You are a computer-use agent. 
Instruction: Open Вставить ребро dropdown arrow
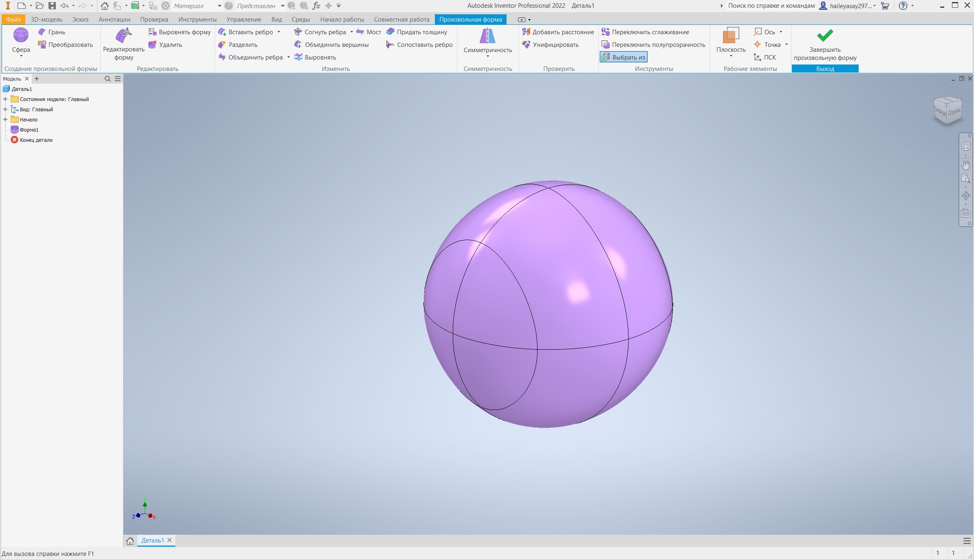point(279,32)
